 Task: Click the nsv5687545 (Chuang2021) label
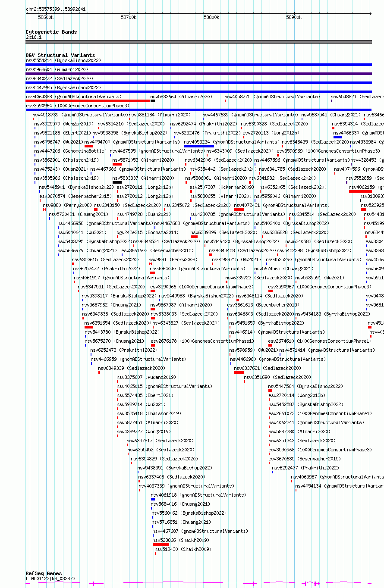(331, 115)
